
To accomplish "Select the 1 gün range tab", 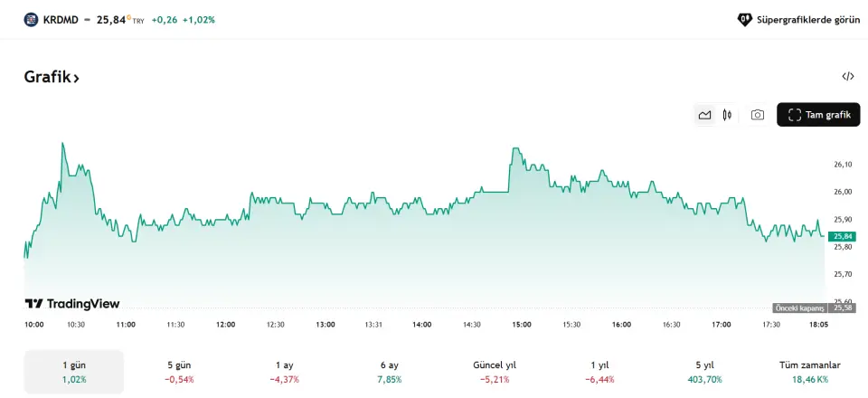I will 74,372.
